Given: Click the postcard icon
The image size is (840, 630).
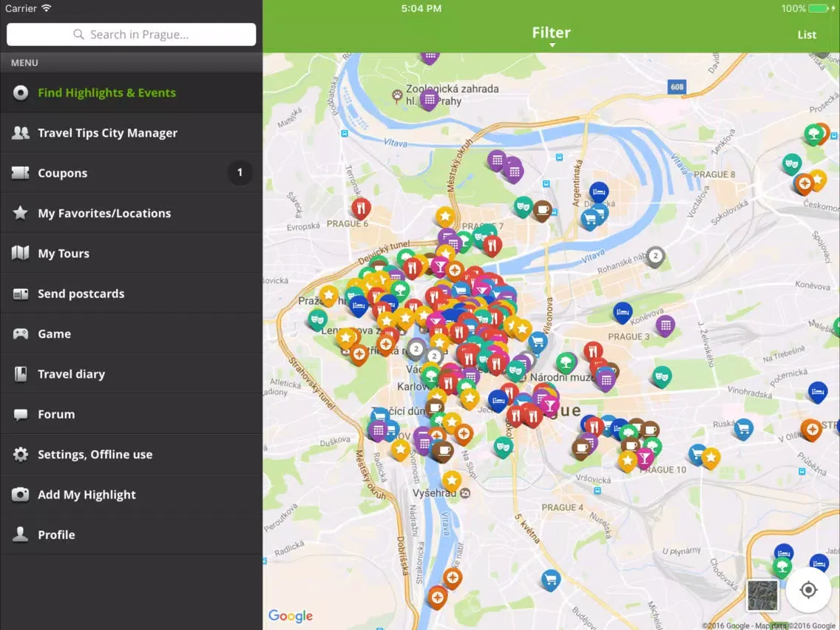Looking at the screenshot, I should click(x=21, y=294).
